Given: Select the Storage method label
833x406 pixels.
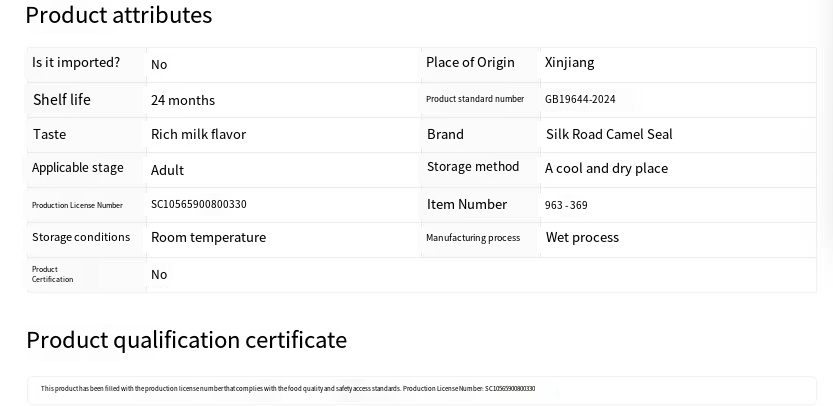Looking at the screenshot, I should coord(473,167).
